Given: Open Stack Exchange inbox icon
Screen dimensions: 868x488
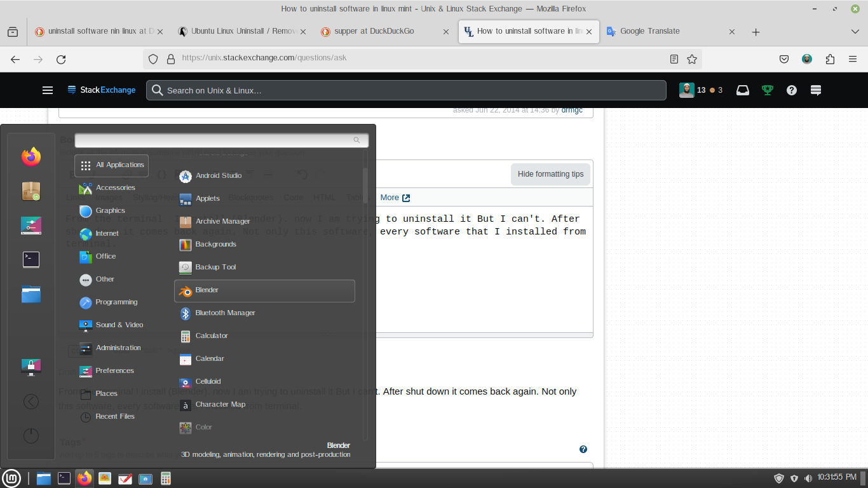Looking at the screenshot, I should point(743,90).
